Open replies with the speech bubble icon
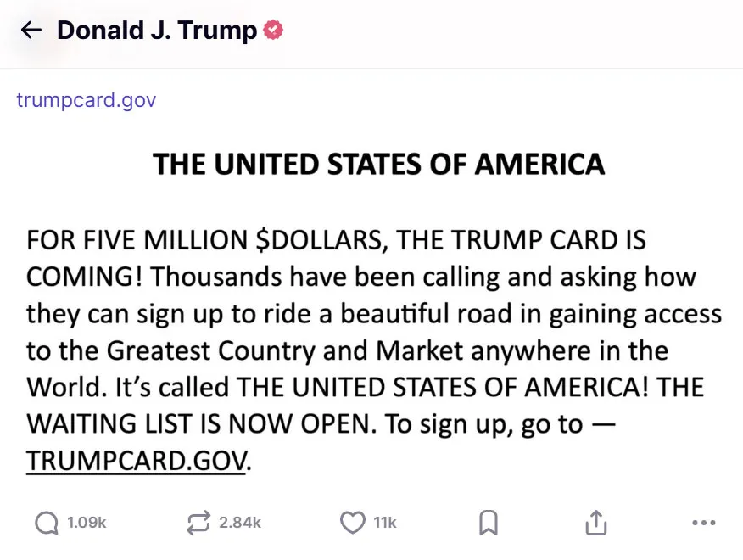The width and height of the screenshot is (743, 560). click(x=47, y=523)
